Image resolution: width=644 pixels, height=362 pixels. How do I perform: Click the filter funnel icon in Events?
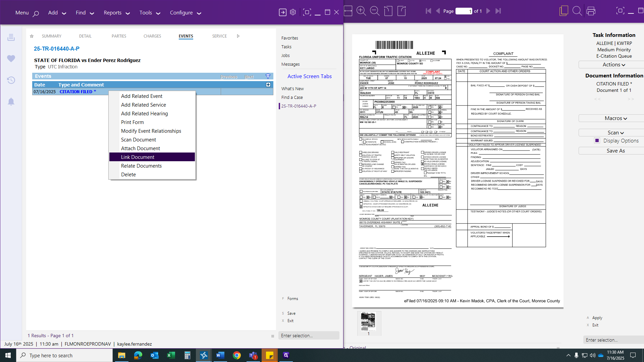click(268, 76)
